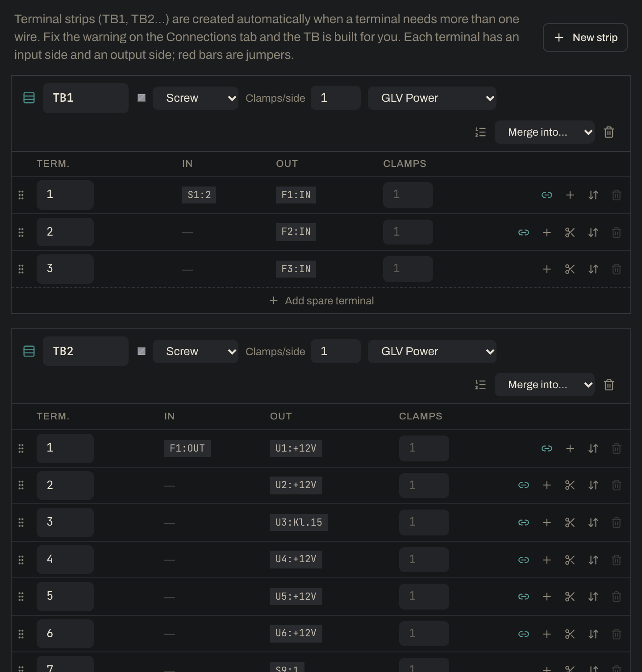Screen dimensions: 642x672
Task: Click the TB2 name field
Action: (x=86, y=351)
